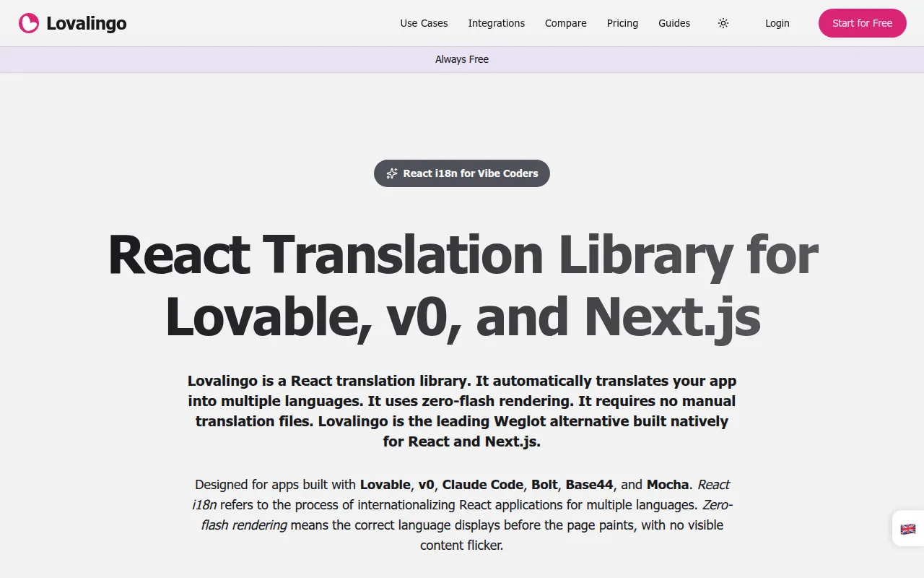This screenshot has height=578, width=924.
Task: Click the bold word Base44
Action: 590,484
